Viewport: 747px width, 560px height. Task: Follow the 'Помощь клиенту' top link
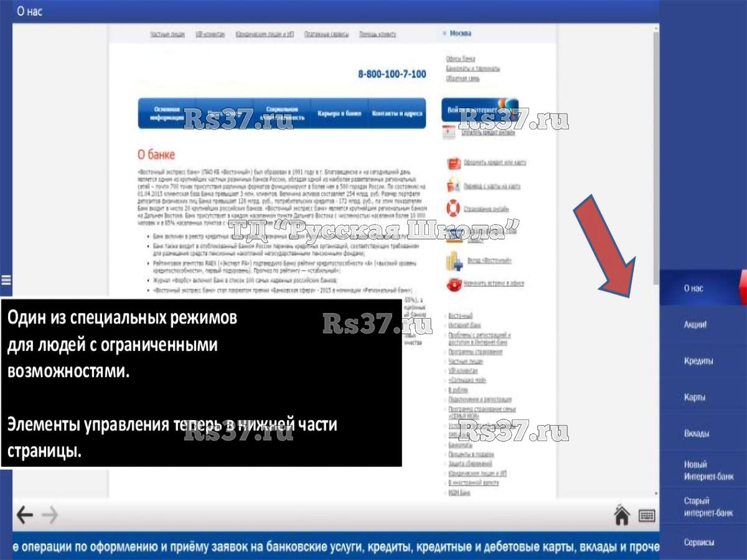[x=377, y=34]
